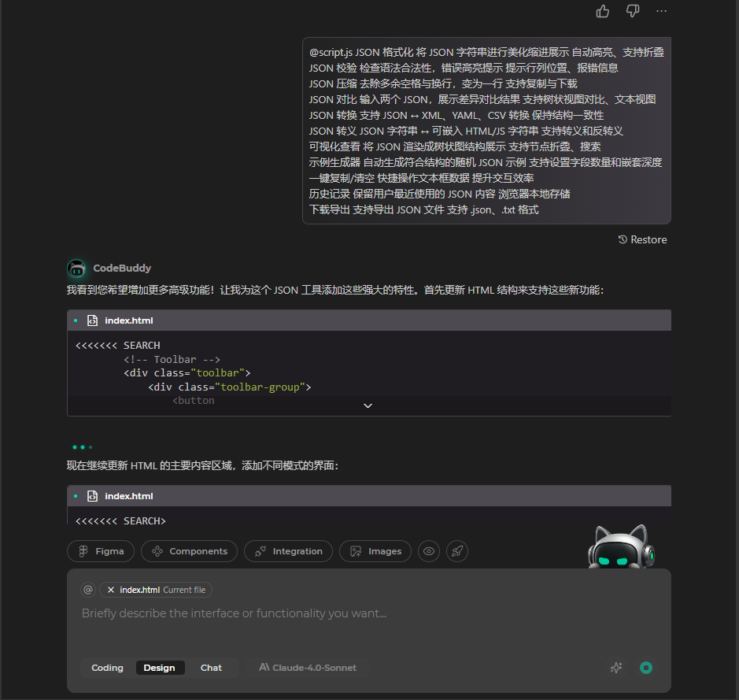
Task: Click the sparkle enhance icon near send button
Action: point(616,667)
